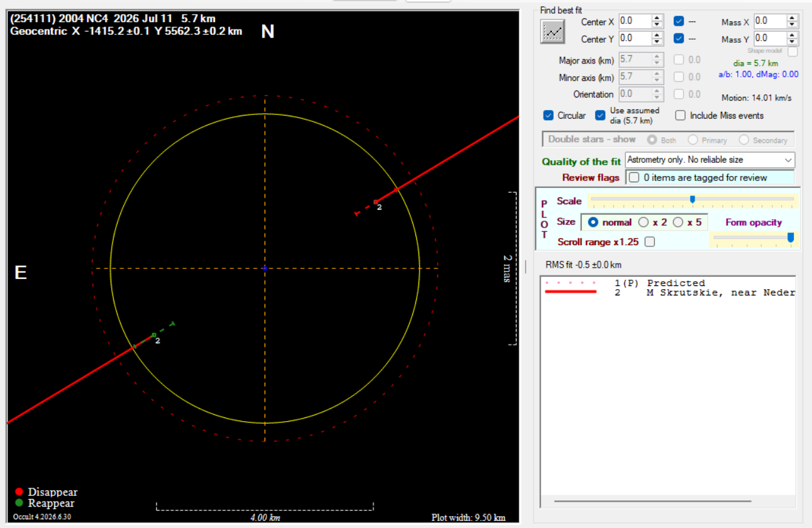The height and width of the screenshot is (528, 812).
Task: Click the 'RMS fit -0.5 ±0.0 km' text
Action: [583, 265]
